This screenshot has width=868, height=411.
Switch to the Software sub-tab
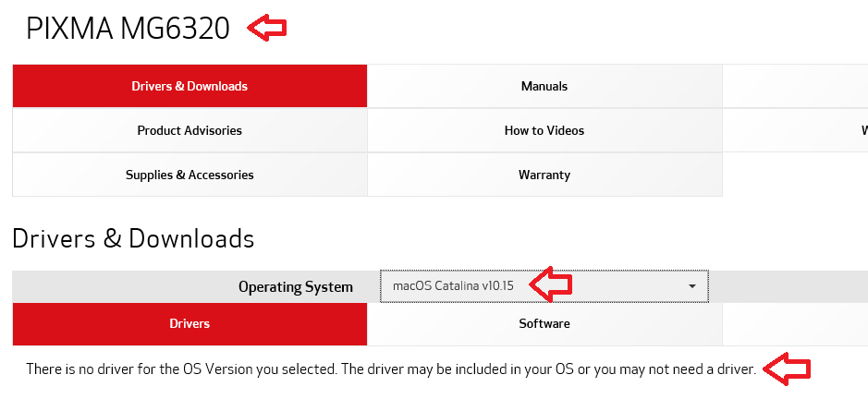[x=544, y=323]
